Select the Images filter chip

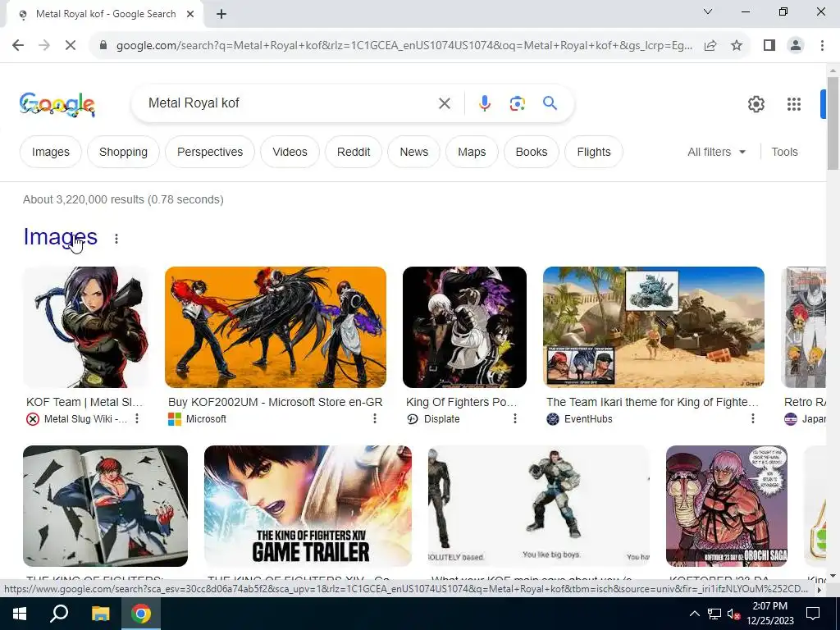pyautogui.click(x=50, y=152)
